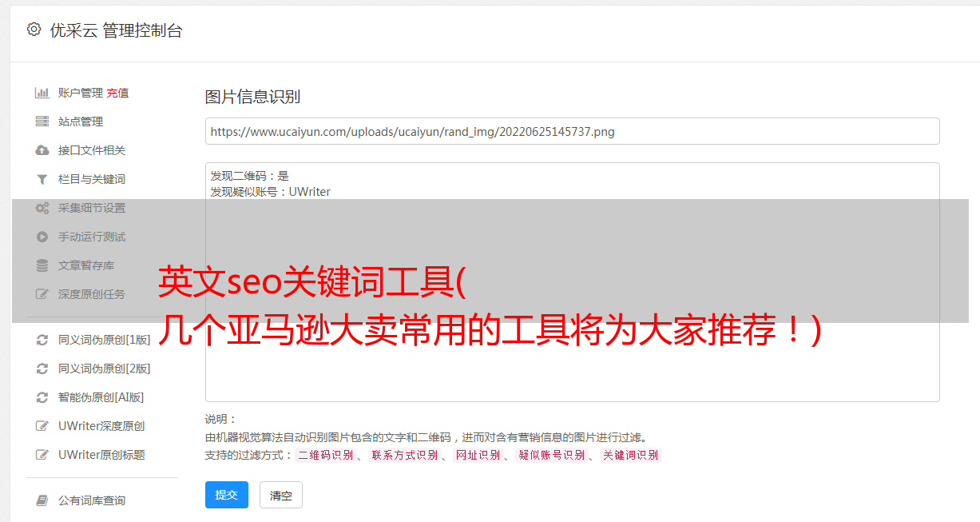The width and height of the screenshot is (980, 522).
Task: Click the 图片信息识别 heading
Action: click(252, 97)
